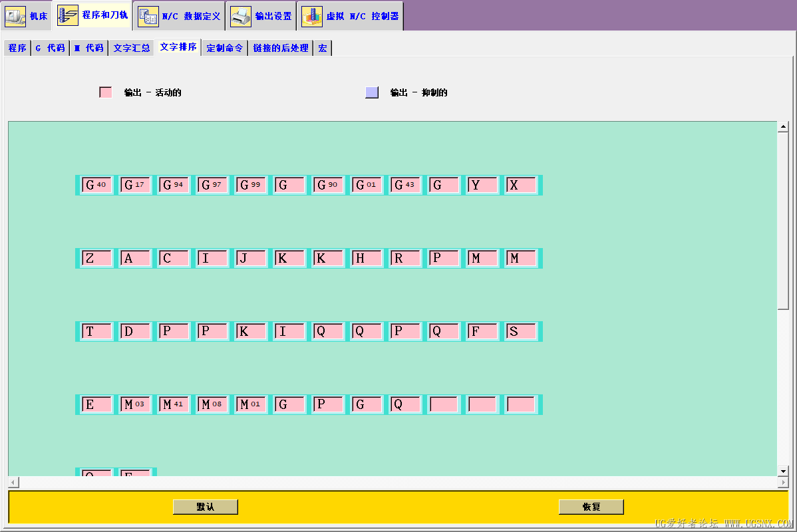Toggle the G01 word block
Screen dimensions: 797x532
(x=367, y=185)
